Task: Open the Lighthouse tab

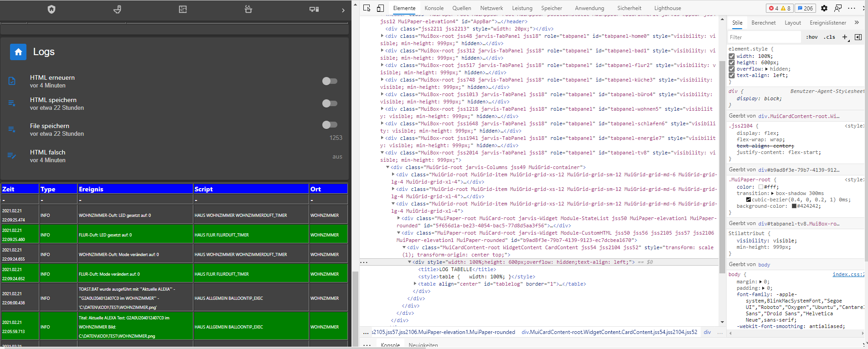Action: (667, 8)
